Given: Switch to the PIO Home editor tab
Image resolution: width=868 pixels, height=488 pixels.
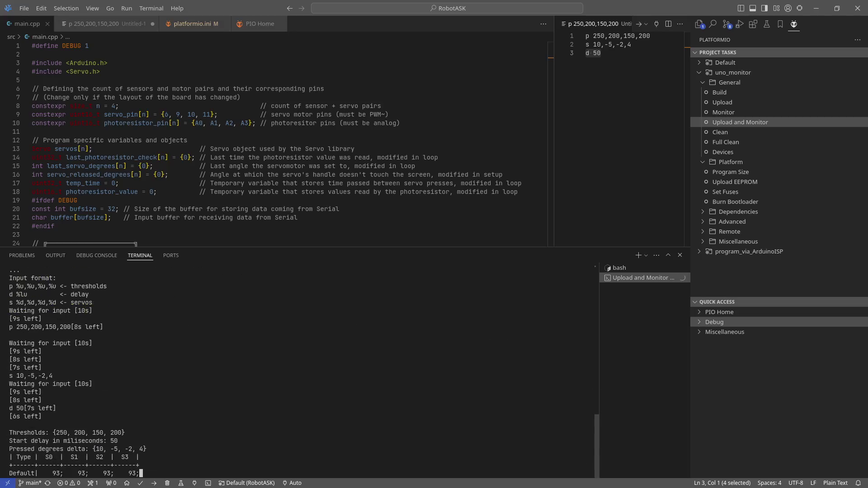Looking at the screenshot, I should [259, 23].
